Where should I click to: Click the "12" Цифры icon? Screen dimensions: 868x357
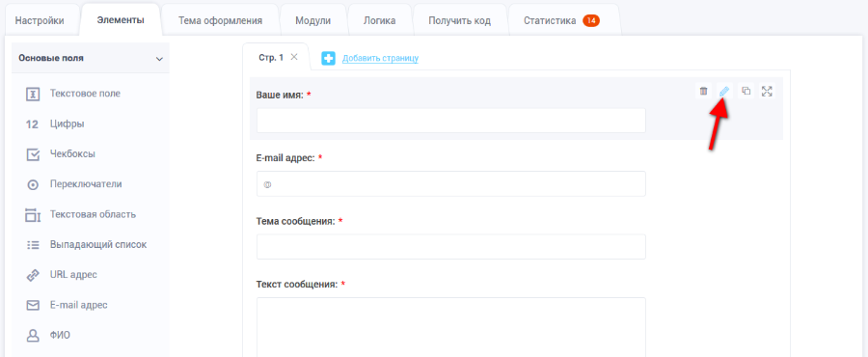[32, 124]
